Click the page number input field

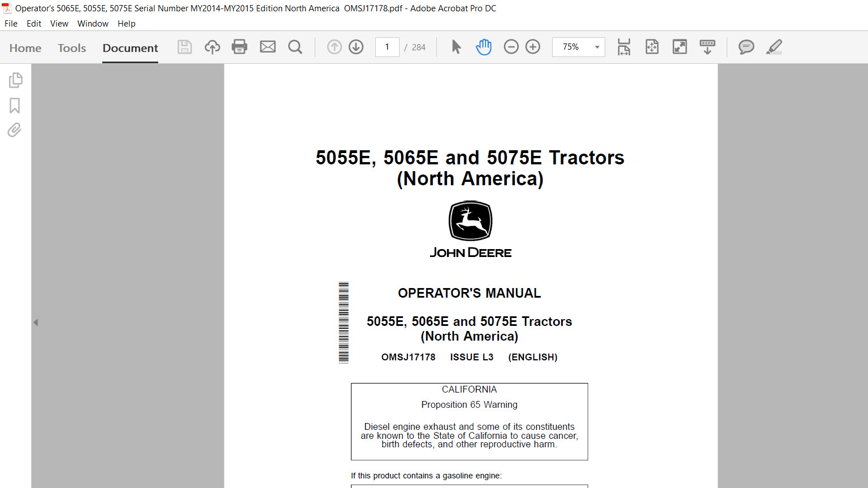tap(387, 47)
